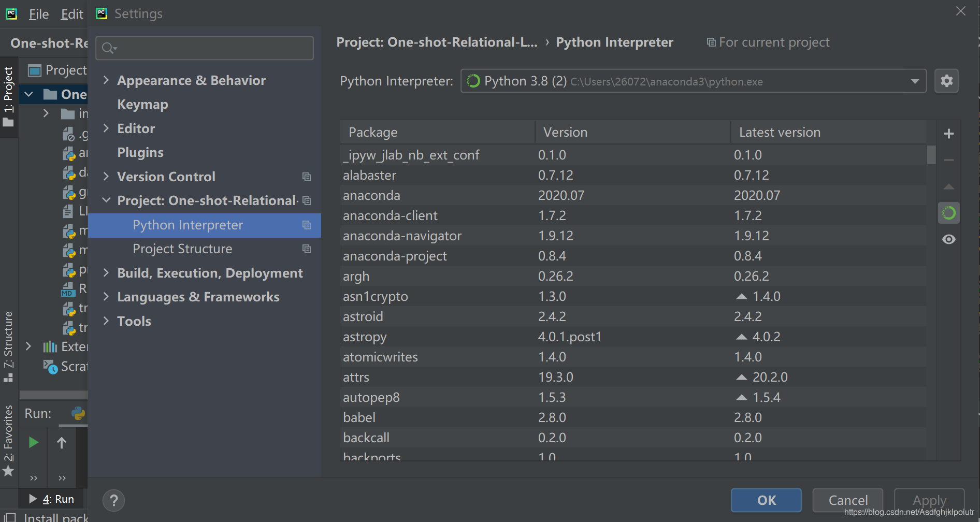The height and width of the screenshot is (522, 980).
Task: Click the help question mark button
Action: (x=114, y=500)
